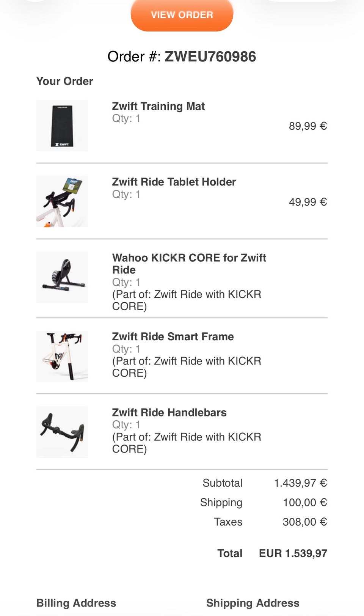
Task: Click the Zwift Ride Smart Frame title
Action: pyautogui.click(x=173, y=336)
